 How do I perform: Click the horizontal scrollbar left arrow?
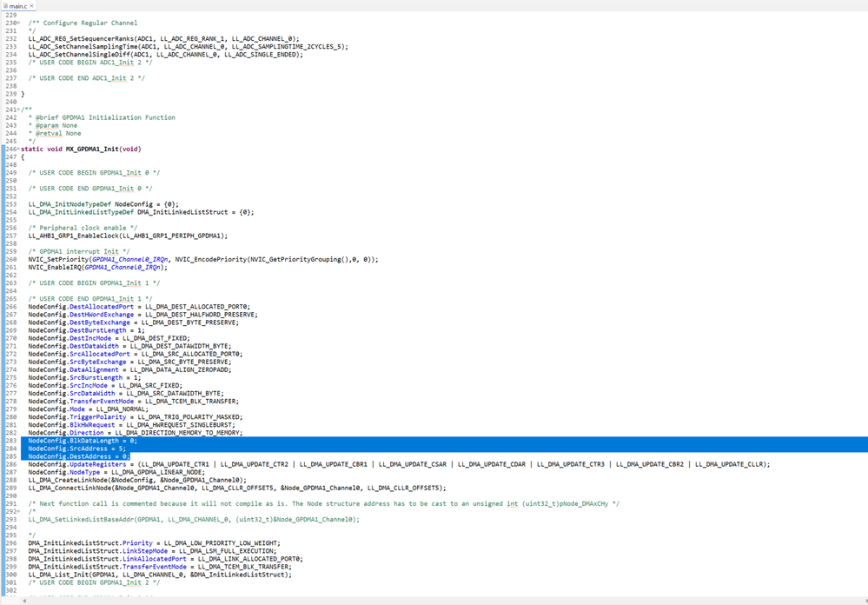[23, 602]
